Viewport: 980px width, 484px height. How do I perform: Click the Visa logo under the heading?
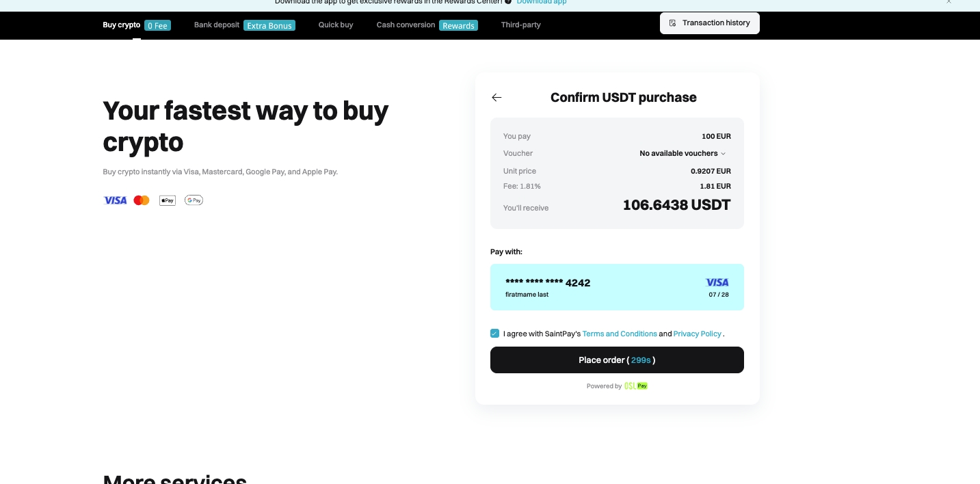[x=115, y=200]
